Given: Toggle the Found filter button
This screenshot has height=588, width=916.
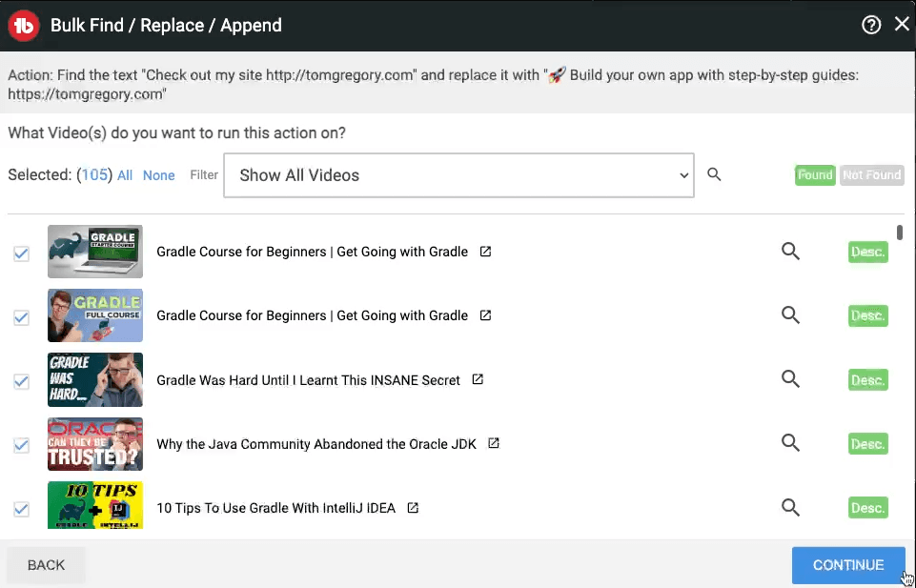Looking at the screenshot, I should (x=815, y=175).
